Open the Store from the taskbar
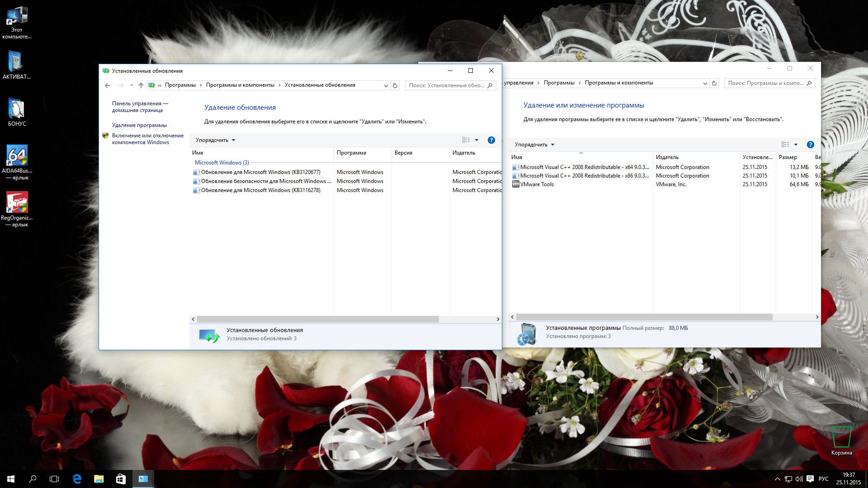This screenshot has height=488, width=868. click(x=121, y=479)
